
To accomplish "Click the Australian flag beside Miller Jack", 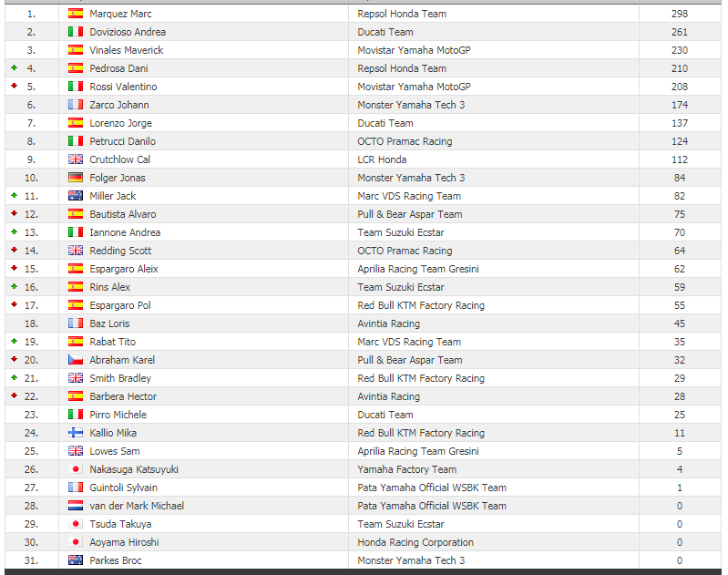I will (76, 196).
